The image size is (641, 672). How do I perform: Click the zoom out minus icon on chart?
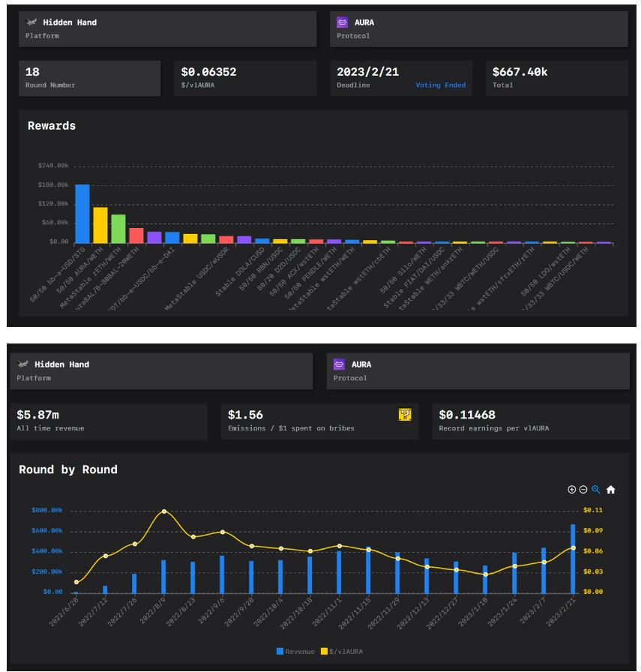[x=584, y=490]
